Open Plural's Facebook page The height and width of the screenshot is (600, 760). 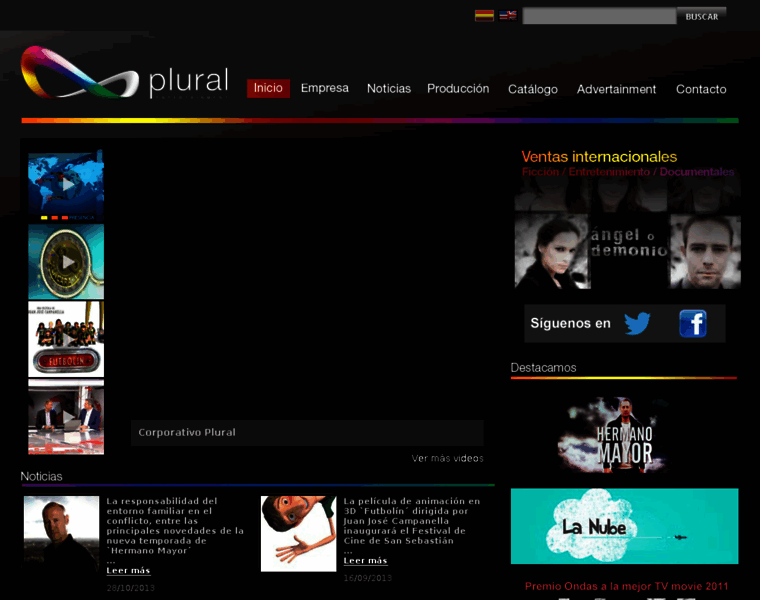click(x=693, y=323)
